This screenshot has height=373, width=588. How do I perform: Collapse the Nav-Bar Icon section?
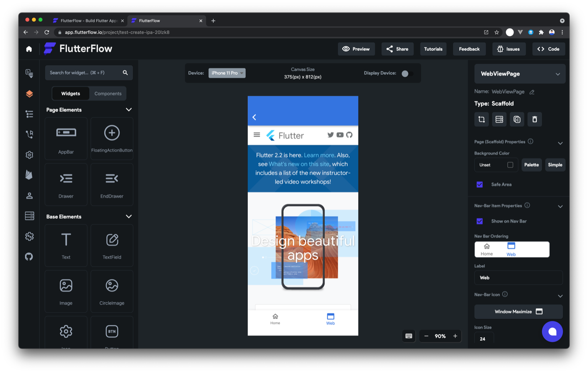click(x=560, y=296)
